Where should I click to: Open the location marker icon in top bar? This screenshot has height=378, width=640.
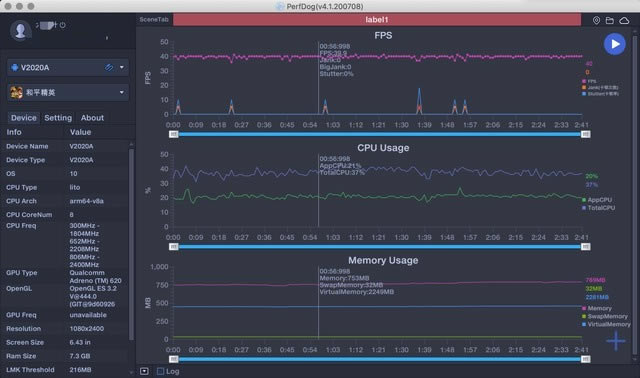[596, 20]
